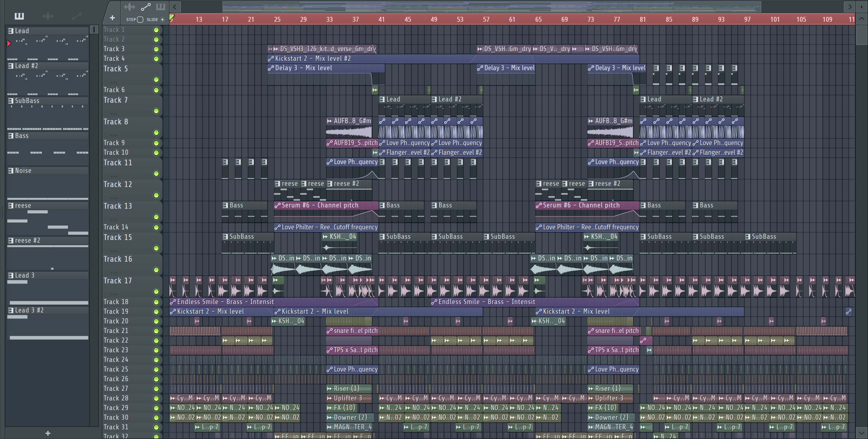
Task: Select the Track 20 header label
Action: tap(115, 321)
